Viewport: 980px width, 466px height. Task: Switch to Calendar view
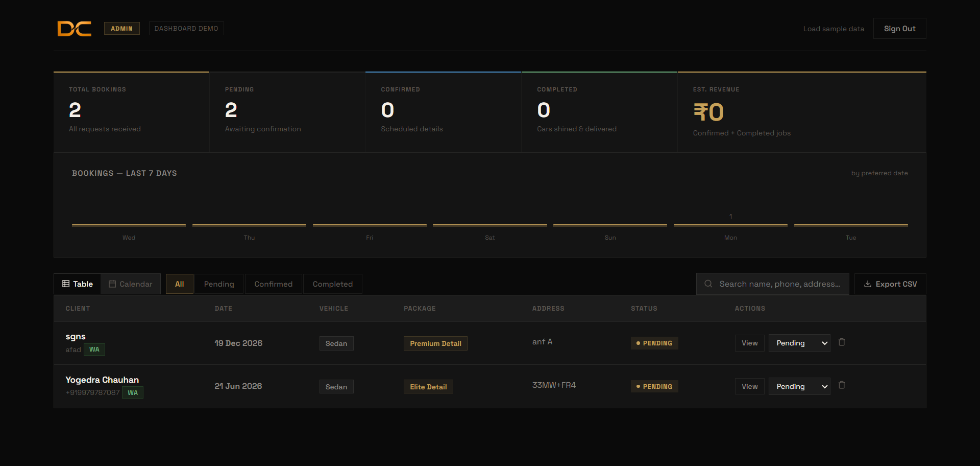point(131,284)
